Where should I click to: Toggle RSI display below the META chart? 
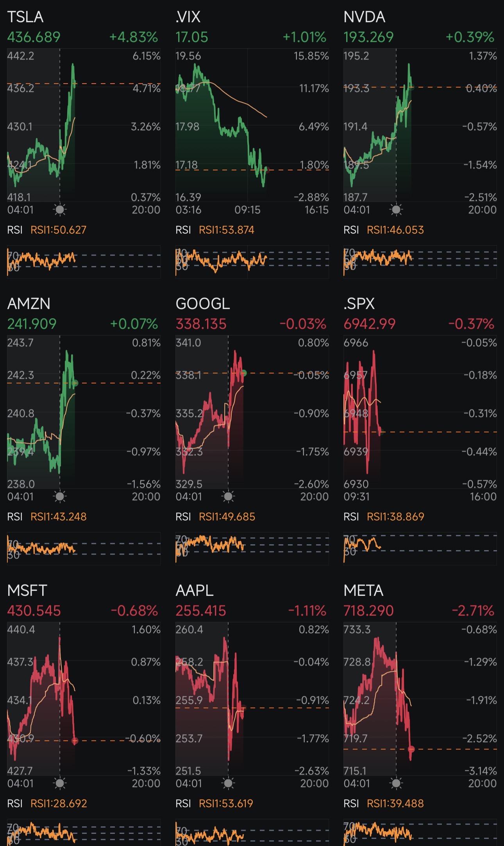pyautogui.click(x=351, y=803)
